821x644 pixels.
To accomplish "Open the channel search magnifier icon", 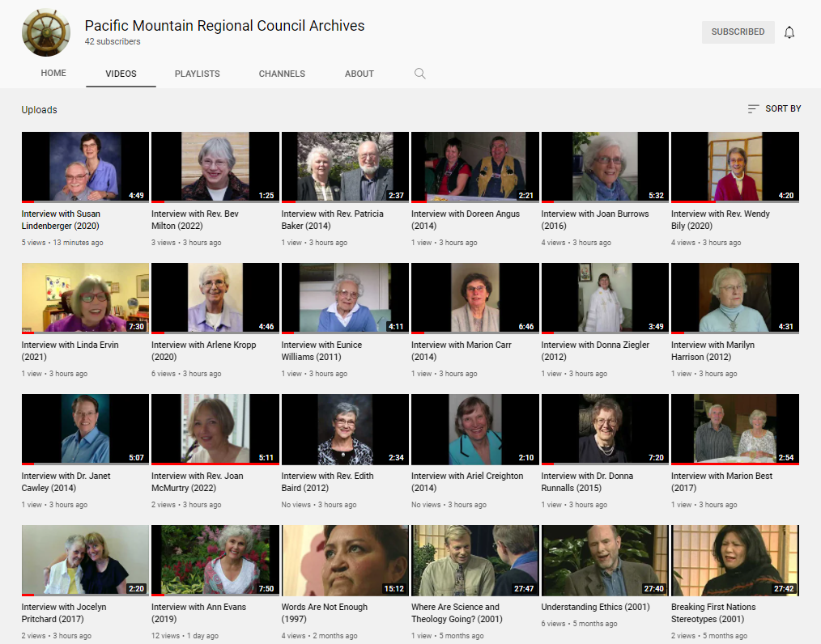I will click(420, 74).
